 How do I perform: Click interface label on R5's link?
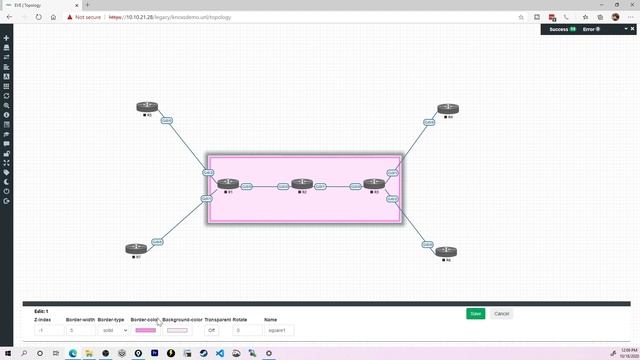click(x=167, y=121)
